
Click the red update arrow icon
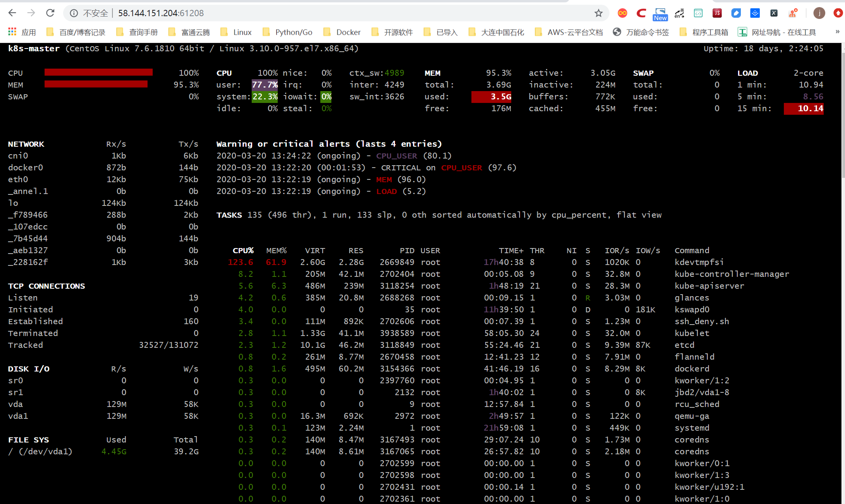(839, 13)
